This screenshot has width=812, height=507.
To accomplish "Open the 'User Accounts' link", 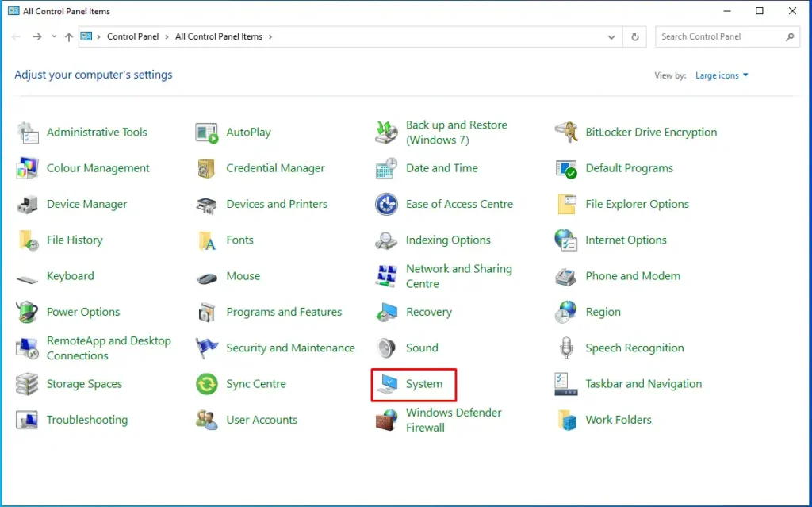I will click(x=262, y=421).
